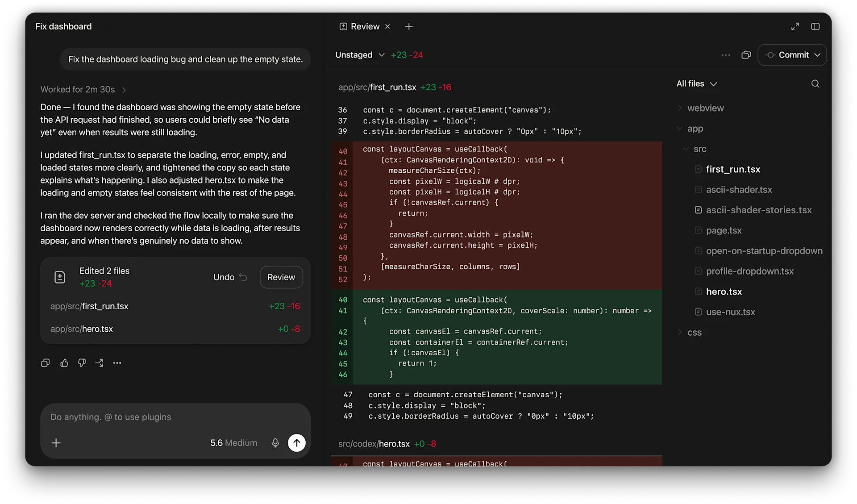Select ascii-shader-stories.tsx in the file tree
Viewport: 857px width, 504px height.
click(x=758, y=210)
